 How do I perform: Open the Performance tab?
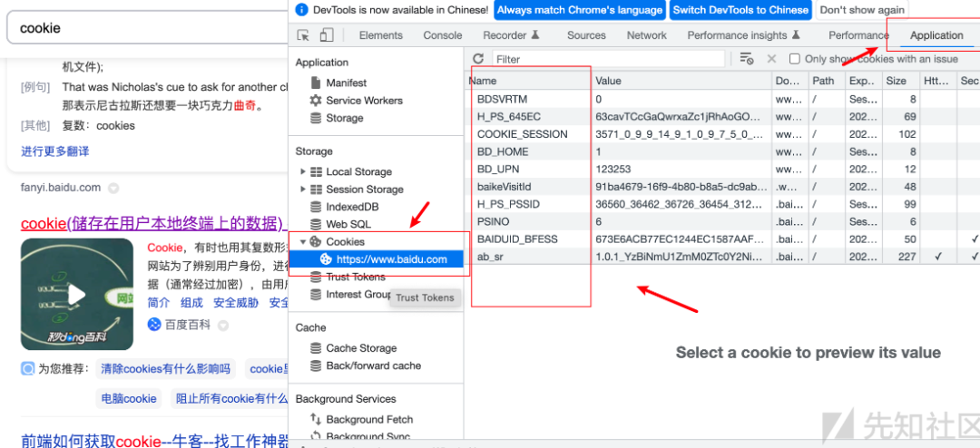[x=858, y=35]
